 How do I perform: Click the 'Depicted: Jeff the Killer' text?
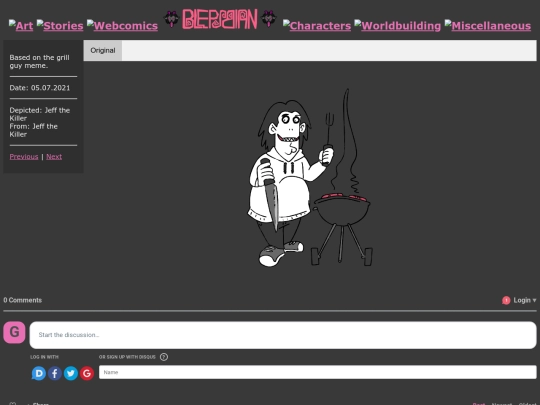[x=40, y=114]
